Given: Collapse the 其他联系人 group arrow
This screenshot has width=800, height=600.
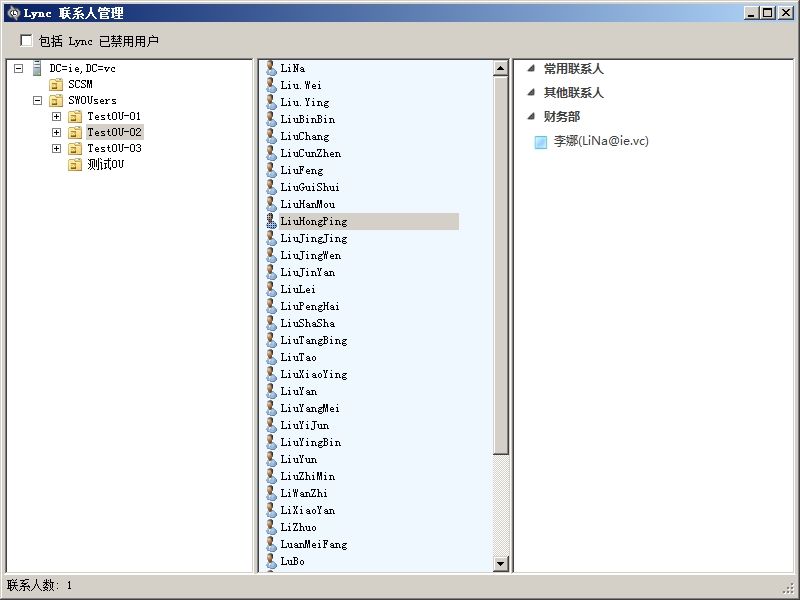Looking at the screenshot, I should point(531,93).
